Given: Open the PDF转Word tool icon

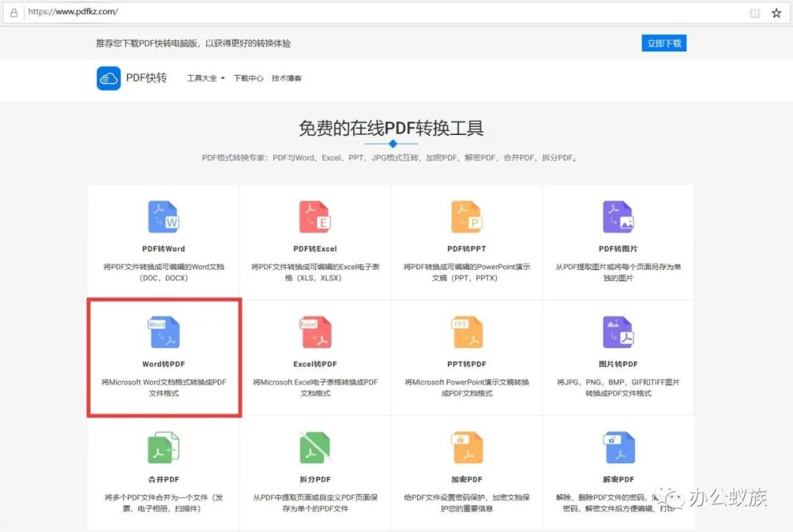Looking at the screenshot, I should click(164, 216).
